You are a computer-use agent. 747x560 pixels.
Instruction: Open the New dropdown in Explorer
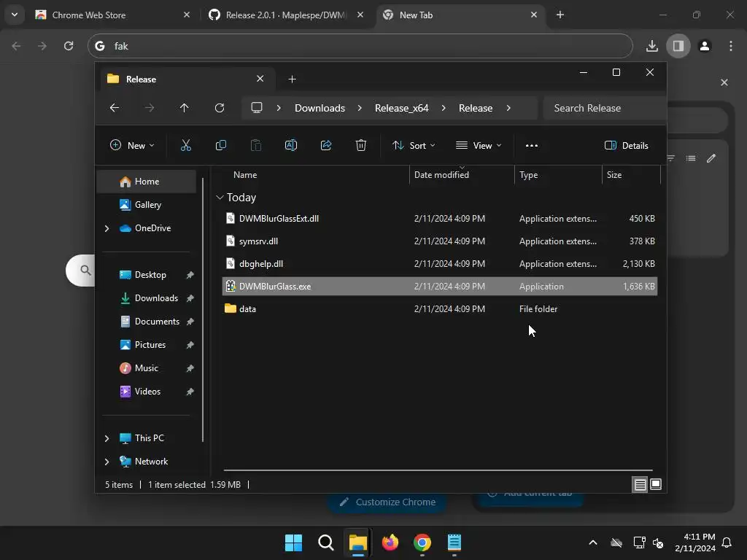[x=132, y=145]
